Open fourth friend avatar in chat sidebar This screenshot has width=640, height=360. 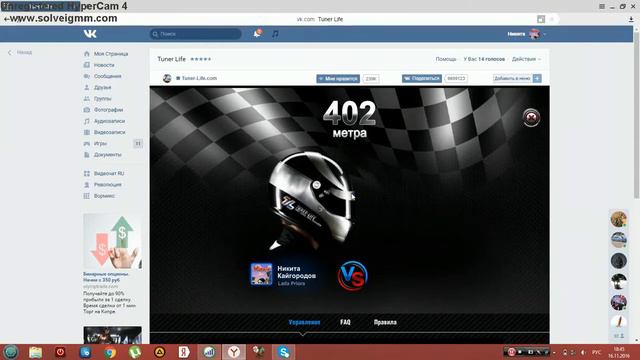pyautogui.click(x=619, y=281)
